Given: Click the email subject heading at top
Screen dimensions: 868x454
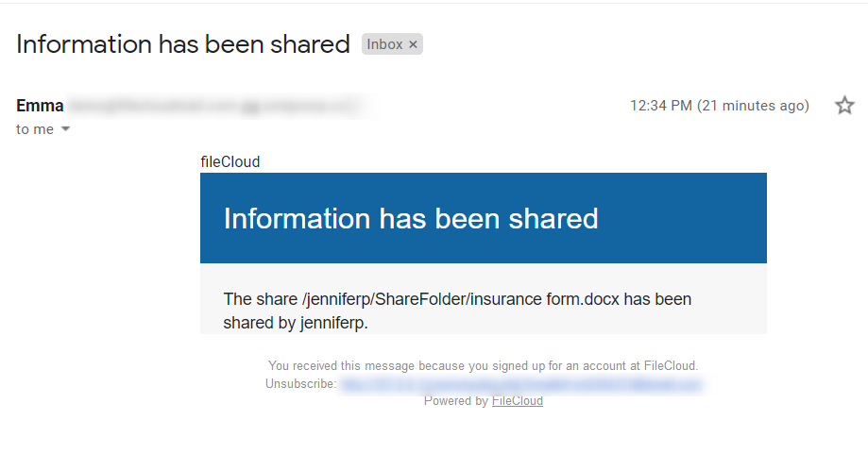Looking at the screenshot, I should [x=183, y=44].
